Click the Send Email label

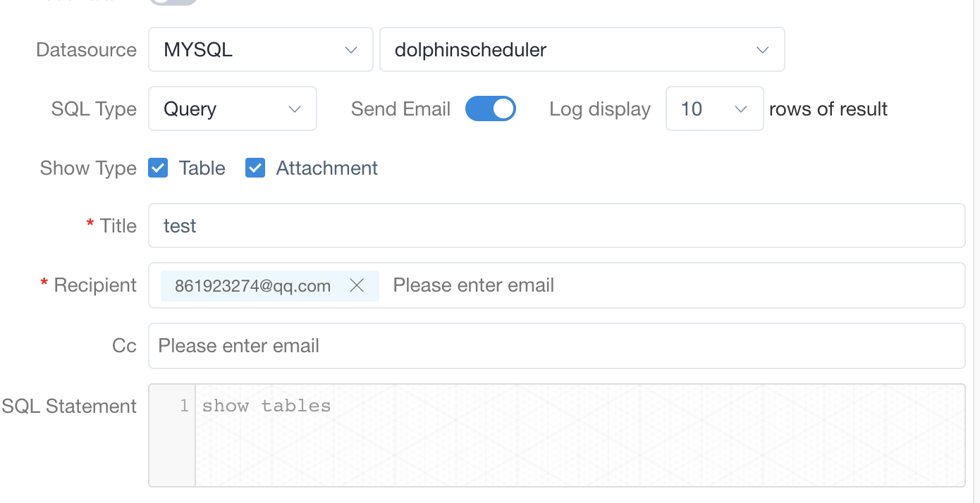(x=400, y=108)
